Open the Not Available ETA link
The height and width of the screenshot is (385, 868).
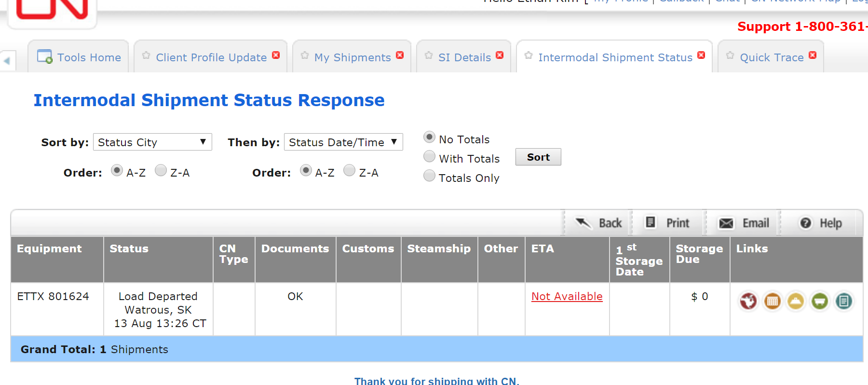tap(567, 296)
